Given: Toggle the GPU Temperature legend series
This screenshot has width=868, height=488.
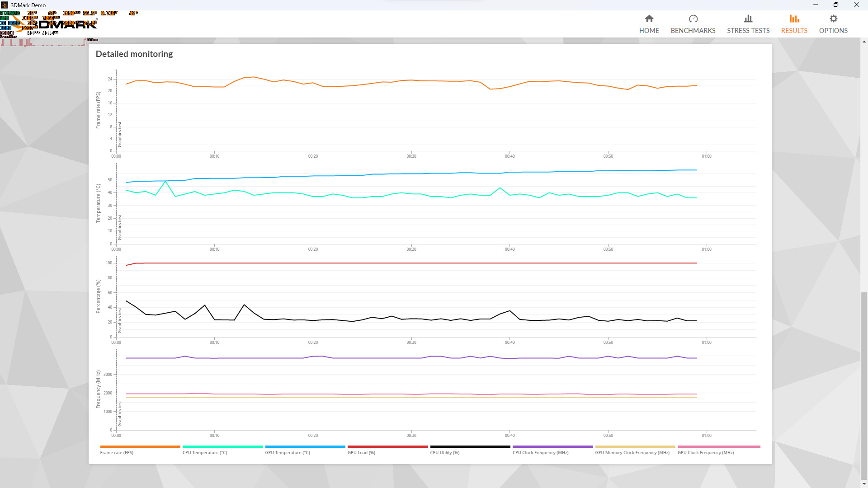Looking at the screenshot, I should pyautogui.click(x=288, y=452).
